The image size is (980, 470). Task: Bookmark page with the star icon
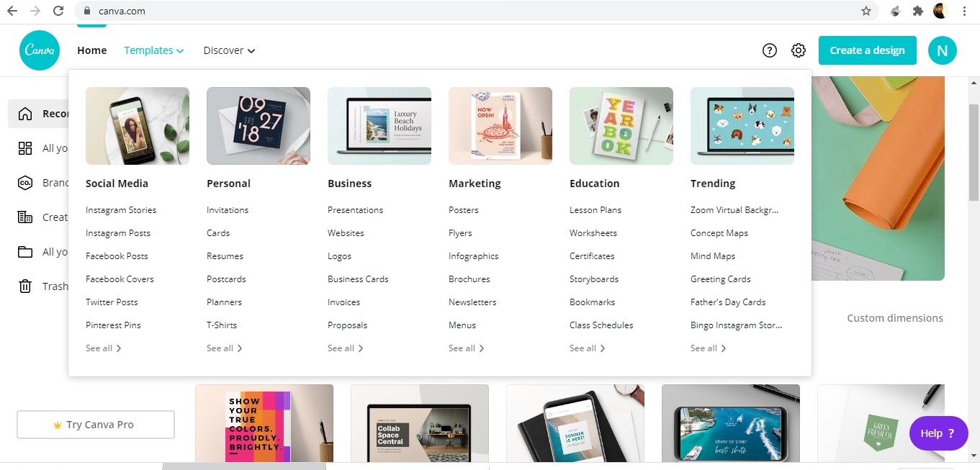(x=866, y=11)
